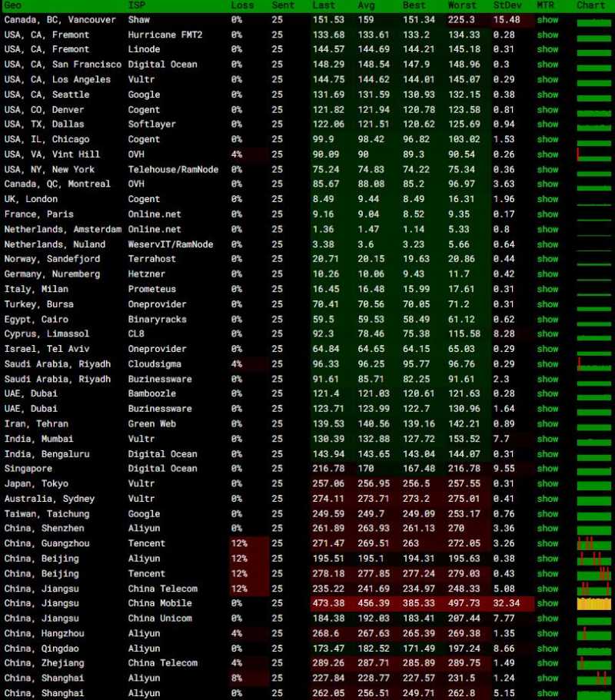Viewport: 615px width, 700px height.
Task: Click the 12% loss cell for Beijing Tencent
Action: pyautogui.click(x=239, y=574)
